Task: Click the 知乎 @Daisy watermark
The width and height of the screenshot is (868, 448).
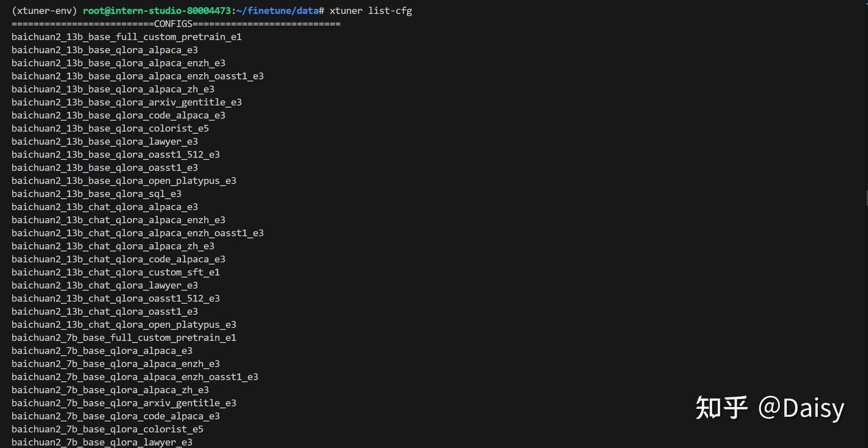Action: [x=770, y=408]
